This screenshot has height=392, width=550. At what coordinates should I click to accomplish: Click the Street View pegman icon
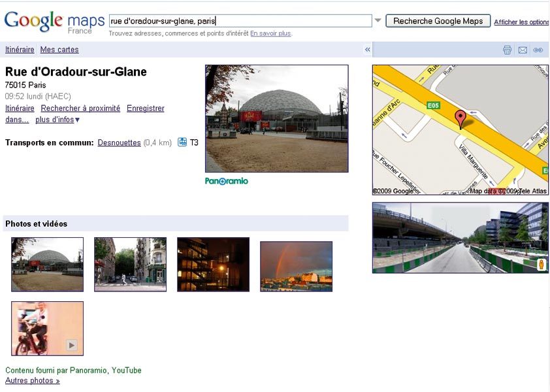click(542, 264)
